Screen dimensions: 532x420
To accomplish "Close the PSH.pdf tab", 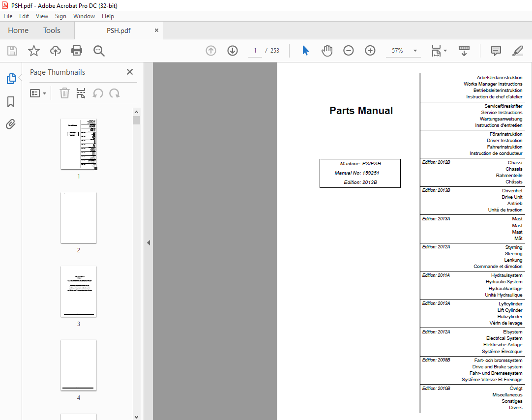I will pos(156,30).
